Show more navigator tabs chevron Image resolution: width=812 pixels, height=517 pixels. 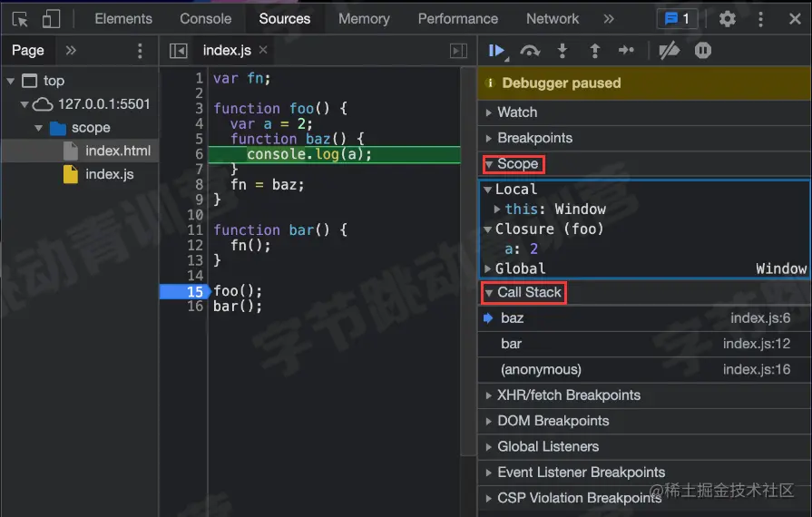pos(71,50)
